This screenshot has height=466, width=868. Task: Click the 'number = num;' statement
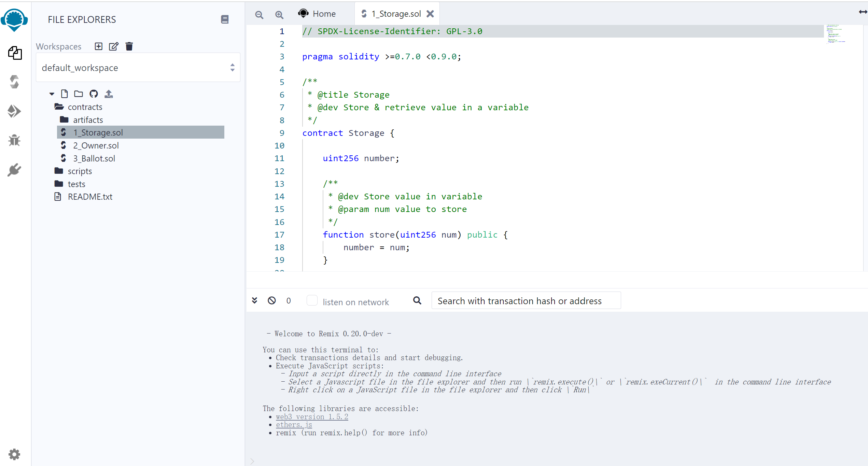pos(376,248)
